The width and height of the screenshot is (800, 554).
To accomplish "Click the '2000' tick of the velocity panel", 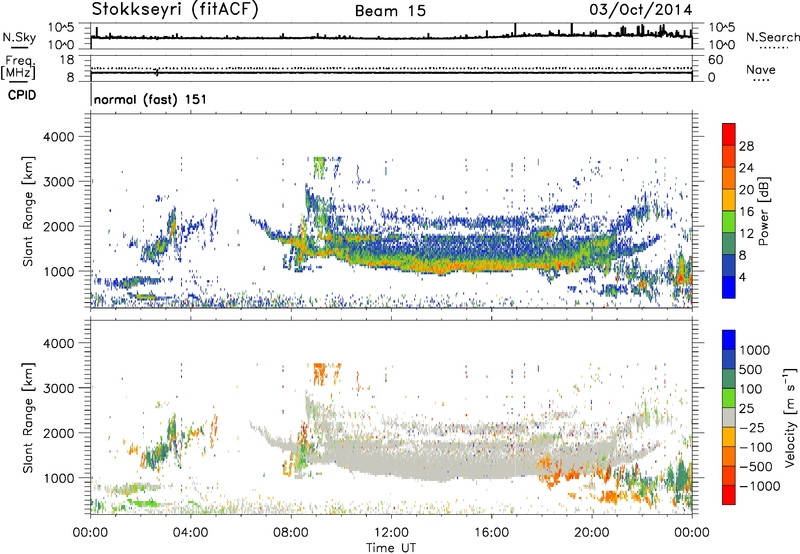I will pyautogui.click(x=58, y=433).
